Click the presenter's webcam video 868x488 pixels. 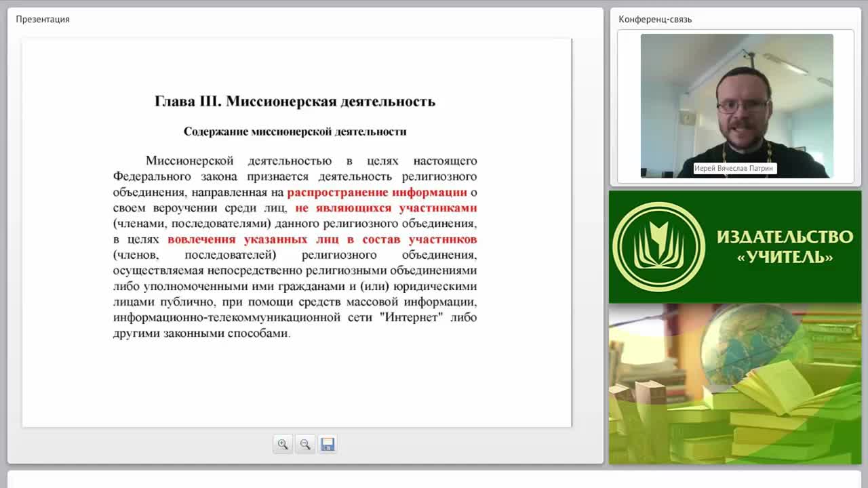(x=736, y=106)
